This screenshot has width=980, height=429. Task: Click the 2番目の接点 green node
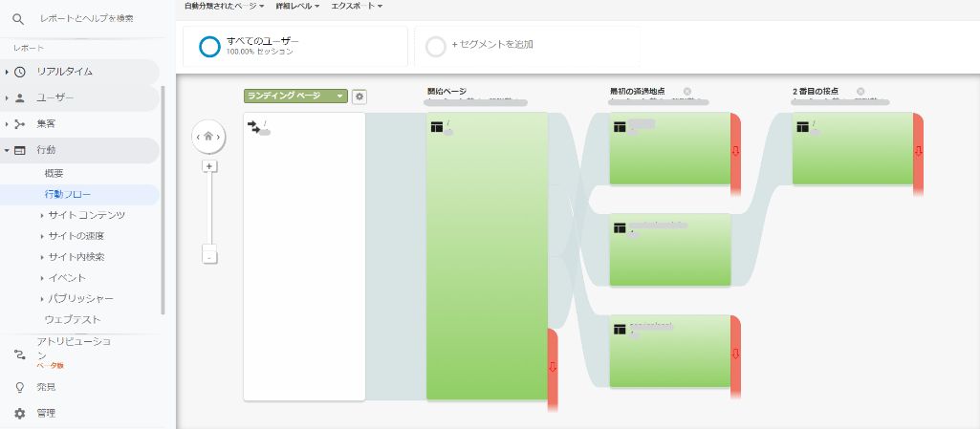853,149
